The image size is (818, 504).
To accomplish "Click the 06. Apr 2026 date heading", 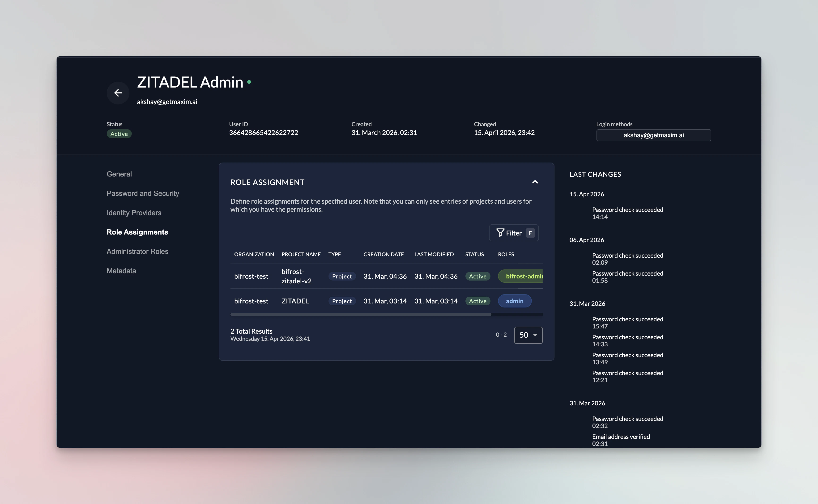I will click(587, 240).
